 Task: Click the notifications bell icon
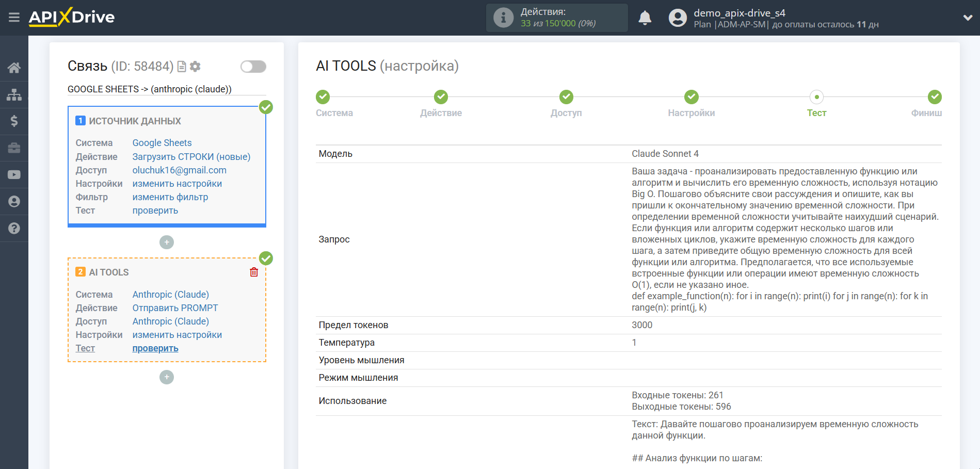point(645,18)
